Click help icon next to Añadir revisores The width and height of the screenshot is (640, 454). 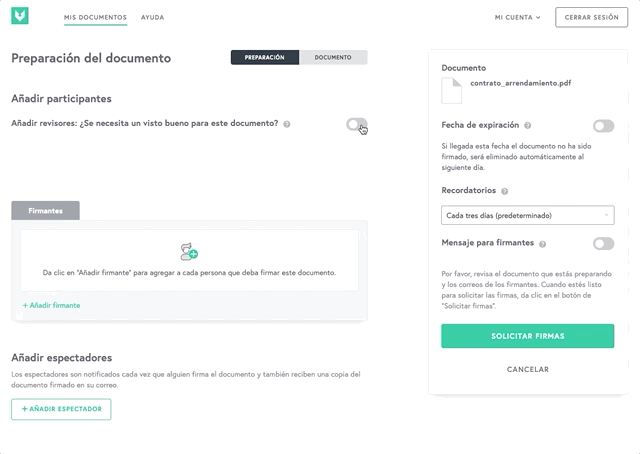[287, 124]
